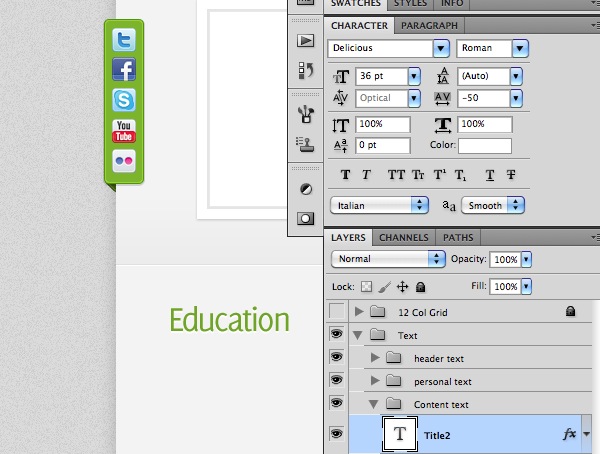Switch to the Paragraph tab
Viewport: 600px width, 454px height.
429,26
